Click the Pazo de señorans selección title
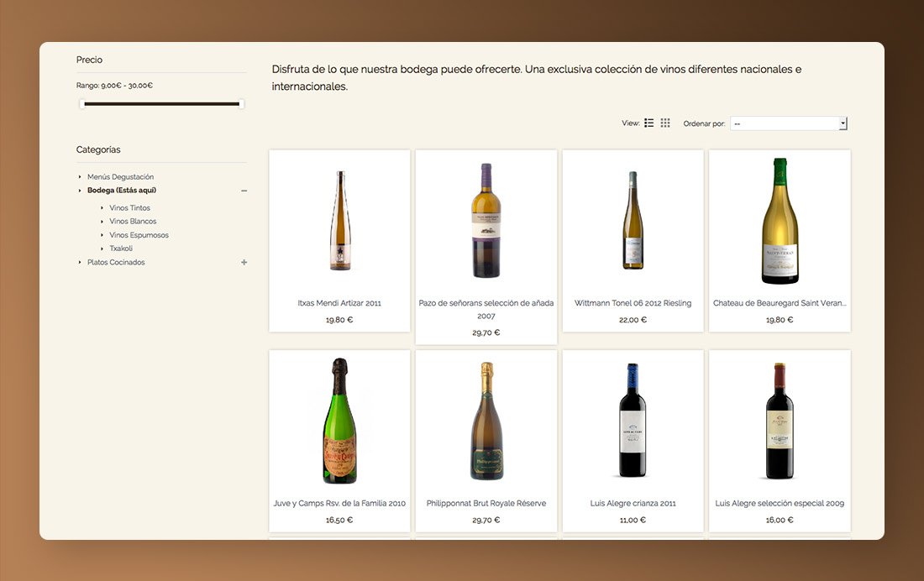Screen dimensions: 924x581 pos(486,309)
